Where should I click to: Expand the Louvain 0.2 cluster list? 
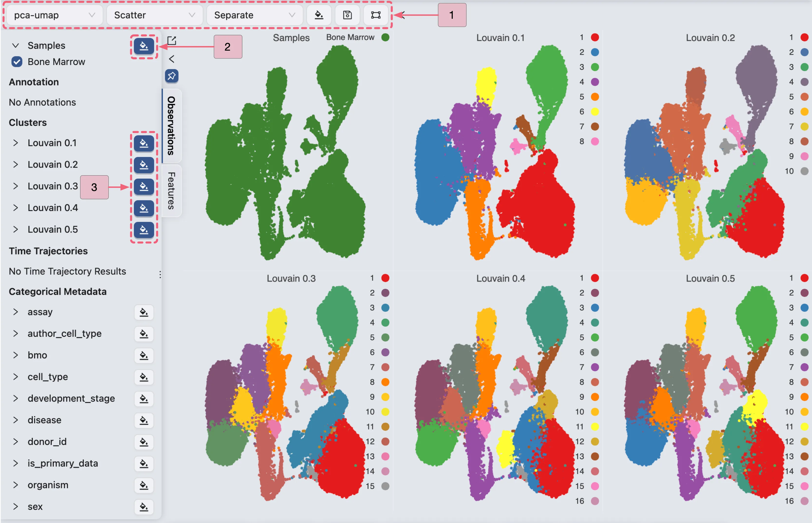pos(15,164)
